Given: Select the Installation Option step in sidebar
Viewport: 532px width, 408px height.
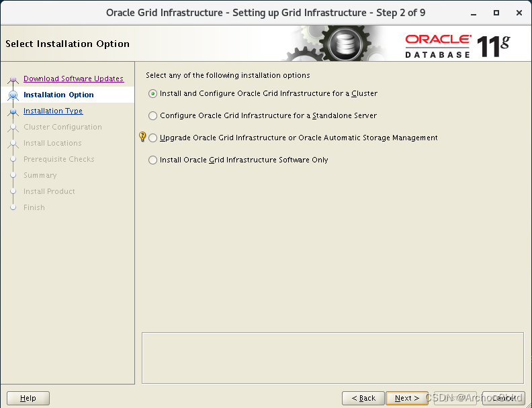Looking at the screenshot, I should pyautogui.click(x=58, y=95).
